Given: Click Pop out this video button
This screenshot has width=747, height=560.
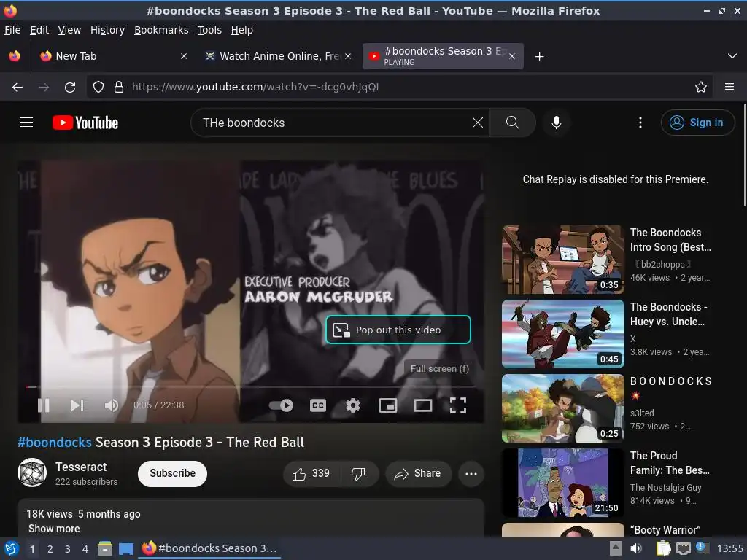Looking at the screenshot, I should point(398,330).
